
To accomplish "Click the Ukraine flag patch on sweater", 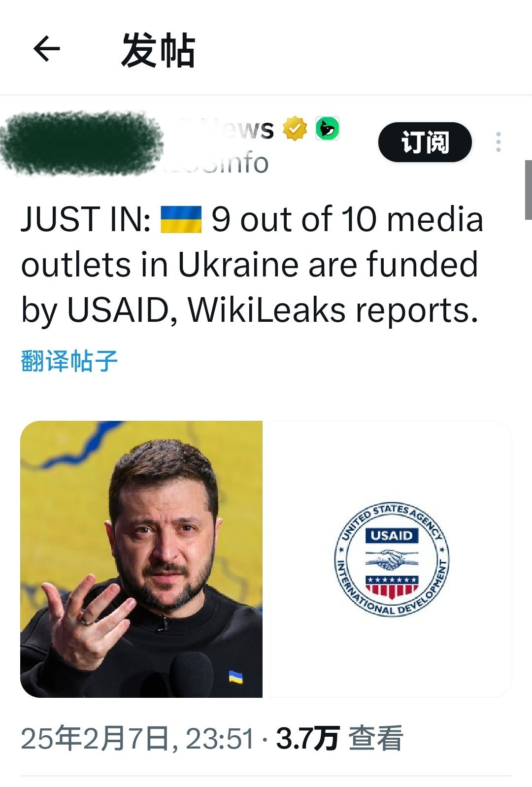I will tap(236, 677).
